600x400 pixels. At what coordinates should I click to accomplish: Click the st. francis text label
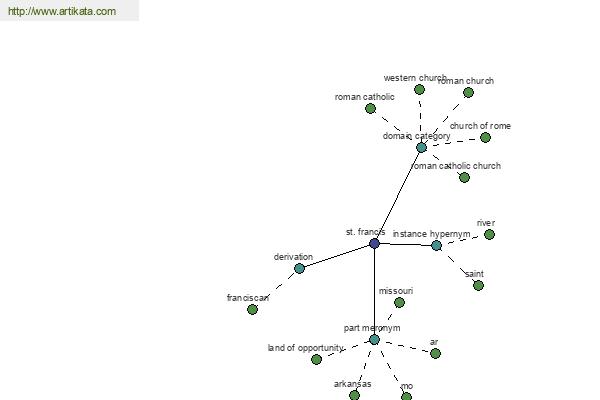365,232
